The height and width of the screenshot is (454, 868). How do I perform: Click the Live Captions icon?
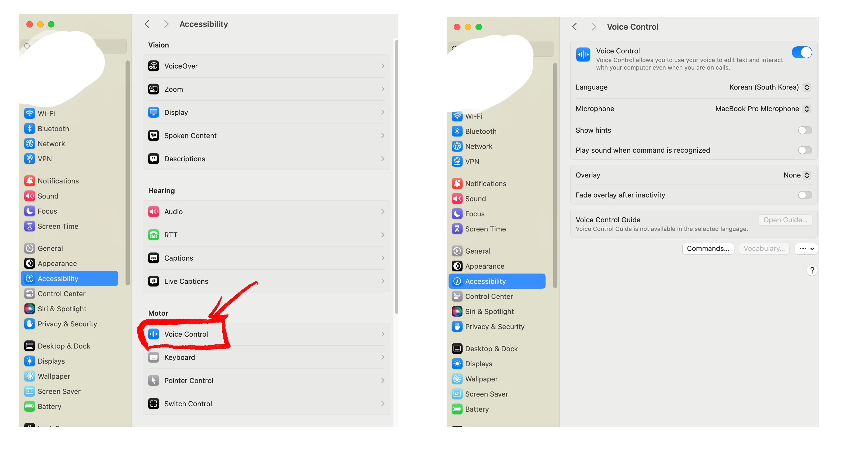[154, 281]
